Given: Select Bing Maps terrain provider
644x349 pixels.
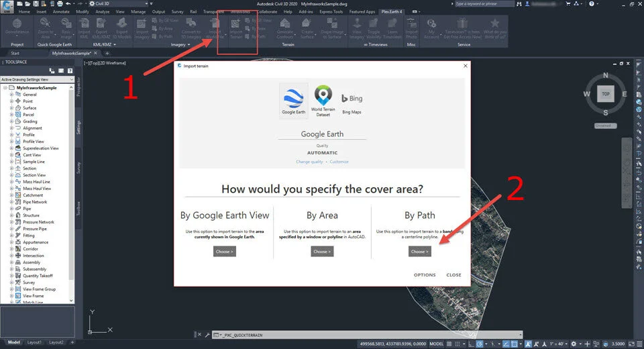Looking at the screenshot, I should click(x=352, y=103).
